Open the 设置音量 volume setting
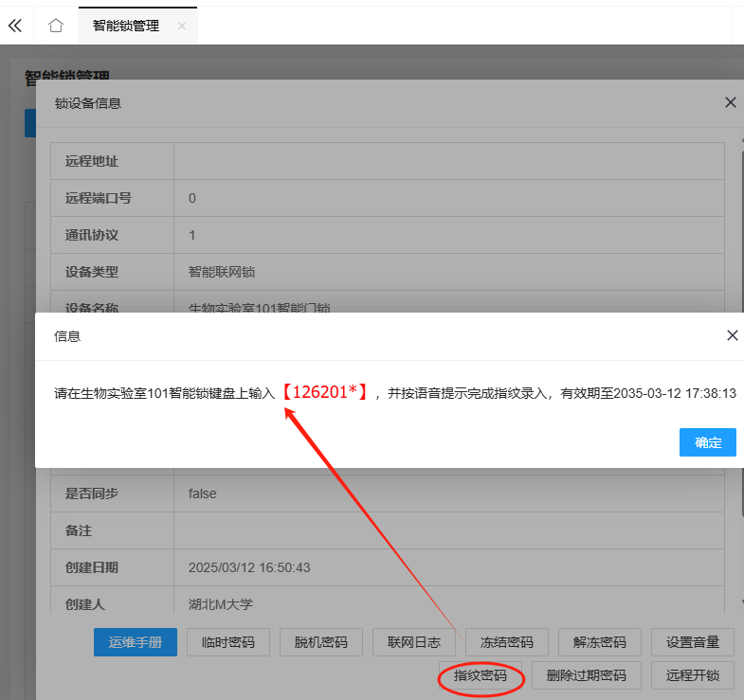Image resolution: width=744 pixels, height=700 pixels. pos(693,642)
